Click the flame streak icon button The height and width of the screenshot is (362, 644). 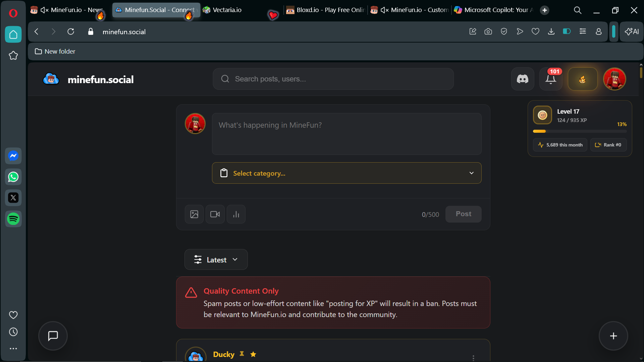click(x=582, y=79)
